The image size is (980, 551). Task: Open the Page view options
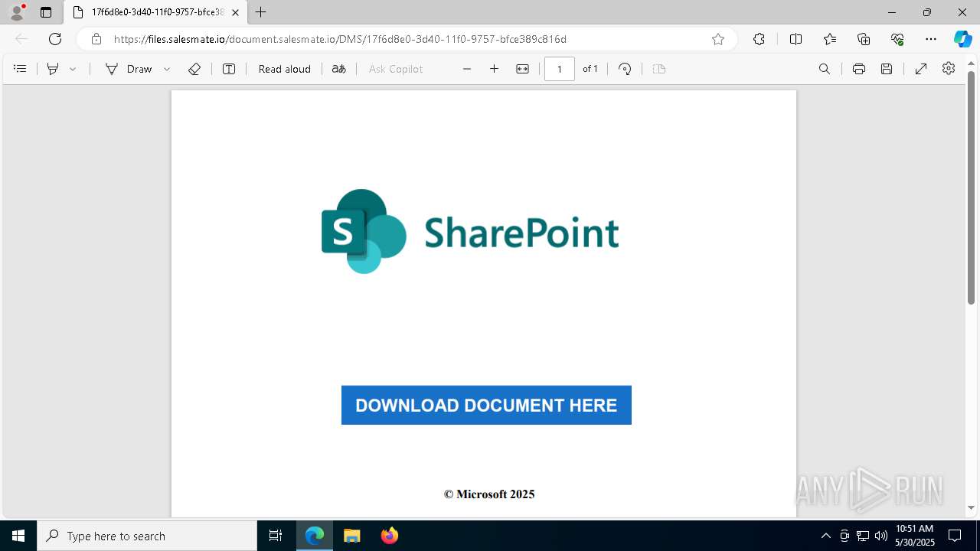[659, 69]
